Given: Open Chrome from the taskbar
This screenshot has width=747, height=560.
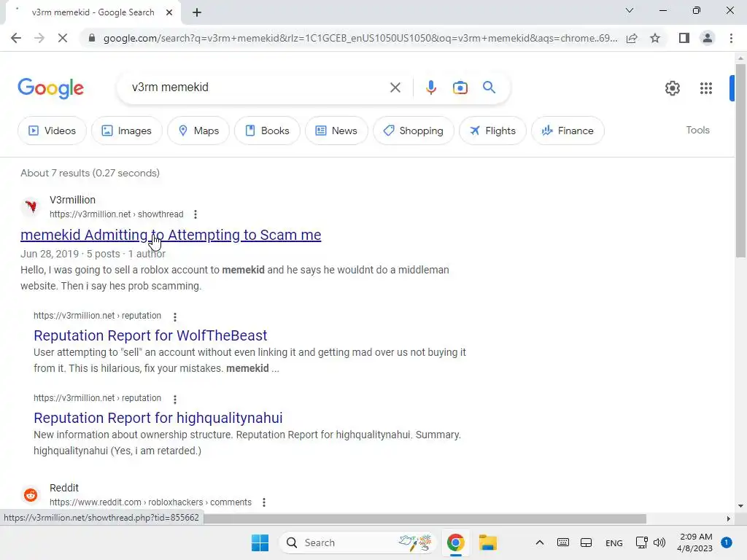Looking at the screenshot, I should (x=455, y=542).
